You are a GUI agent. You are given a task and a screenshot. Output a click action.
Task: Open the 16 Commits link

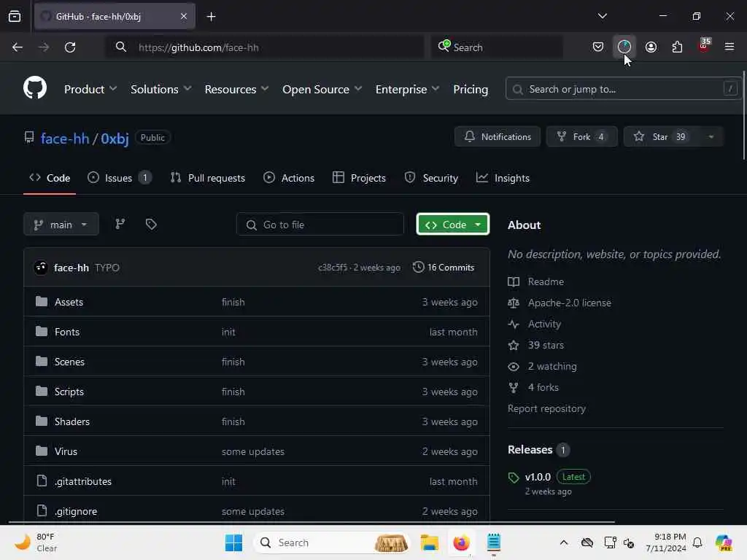(x=444, y=267)
